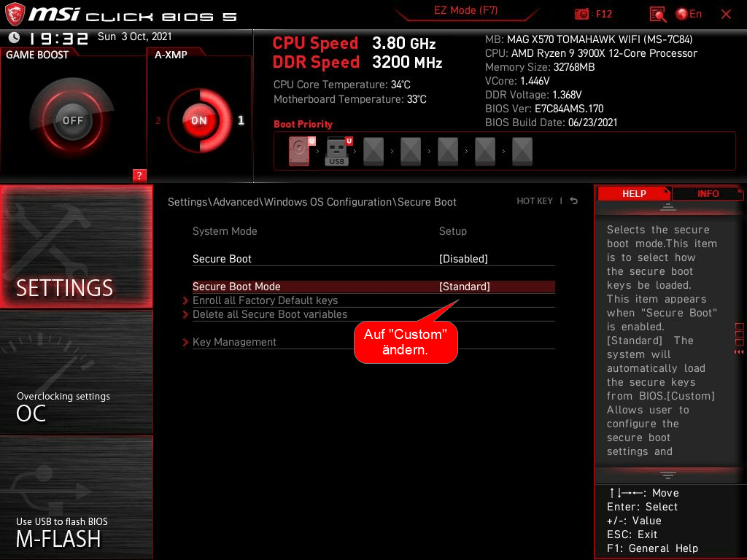The height and width of the screenshot is (560, 747).
Task: Click the MSI dragon shield logo
Action: point(15,15)
